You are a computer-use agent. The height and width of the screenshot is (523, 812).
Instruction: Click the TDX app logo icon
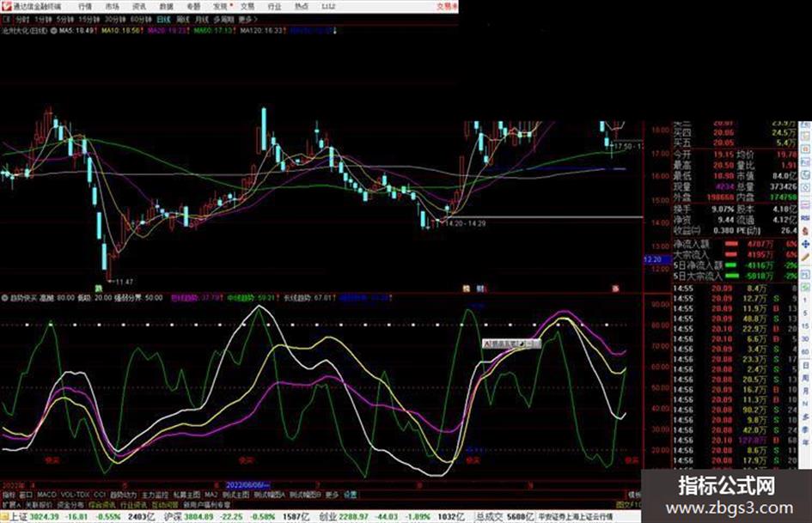click(7, 6)
